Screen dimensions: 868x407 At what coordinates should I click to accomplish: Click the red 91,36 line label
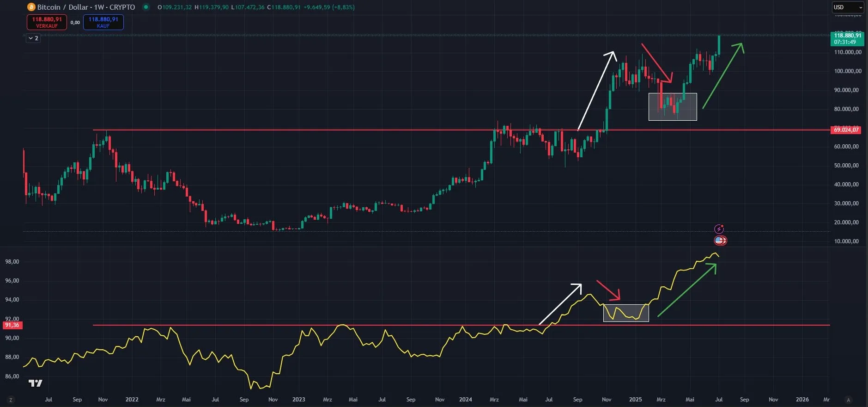12,325
